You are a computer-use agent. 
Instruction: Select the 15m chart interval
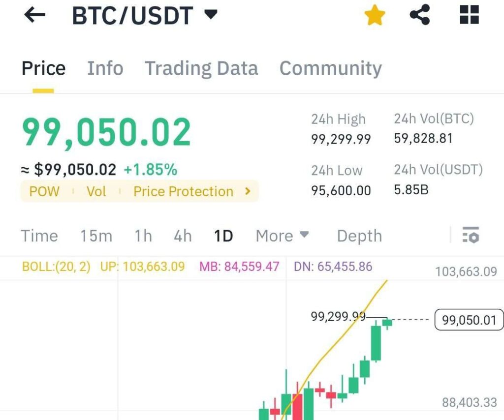[x=96, y=236]
